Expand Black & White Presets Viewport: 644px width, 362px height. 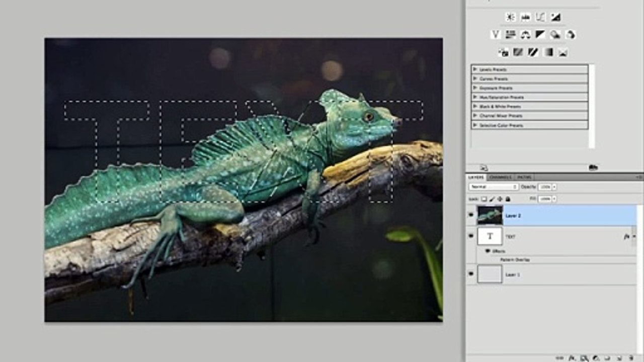pyautogui.click(x=475, y=107)
